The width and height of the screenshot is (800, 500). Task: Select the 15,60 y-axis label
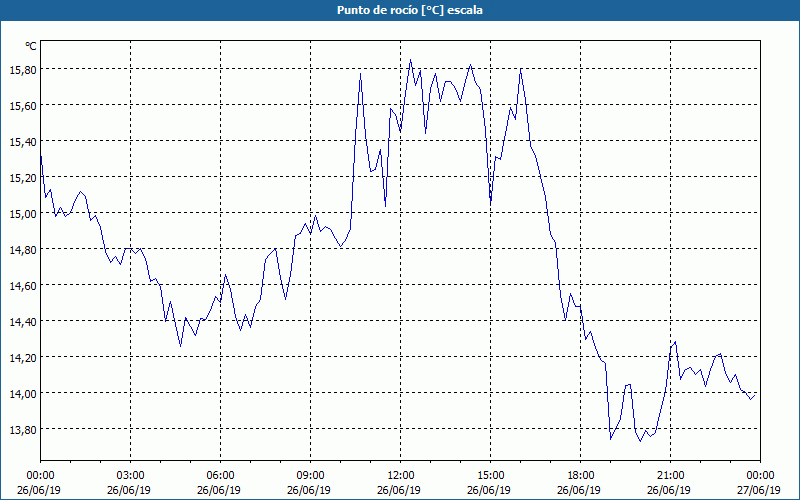tap(23, 106)
